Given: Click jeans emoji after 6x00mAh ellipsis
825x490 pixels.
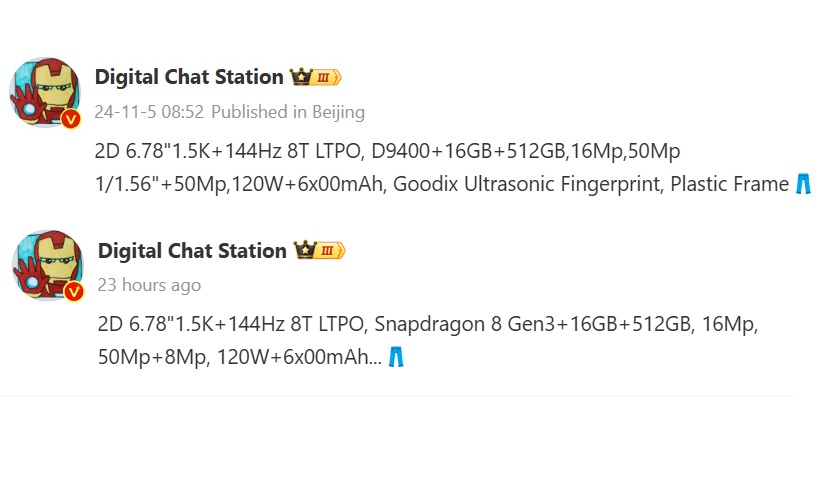Looking at the screenshot, I should [x=396, y=357].
